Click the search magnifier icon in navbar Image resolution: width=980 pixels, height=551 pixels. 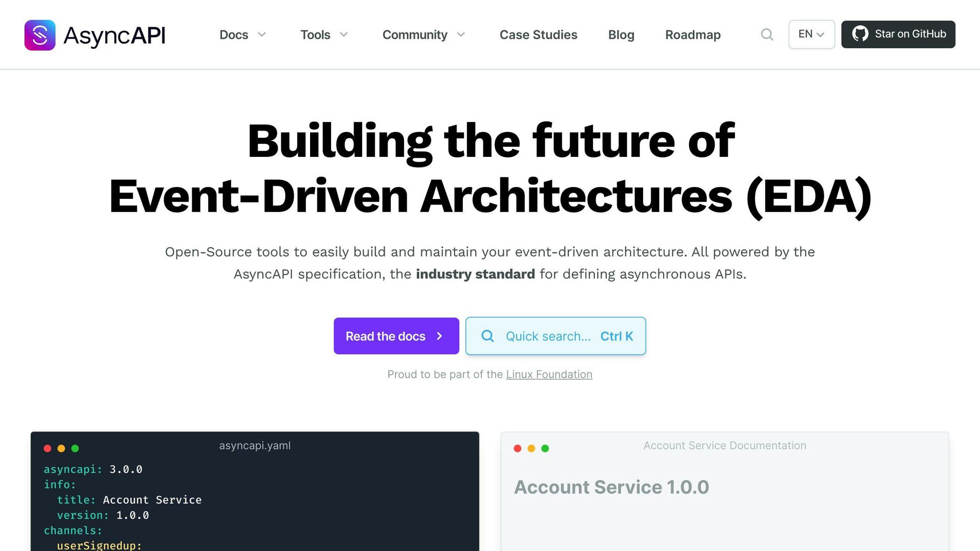[x=767, y=34]
